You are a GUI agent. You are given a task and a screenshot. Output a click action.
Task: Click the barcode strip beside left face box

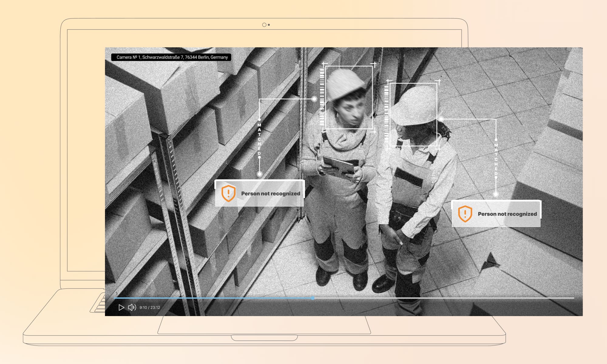tap(322, 97)
